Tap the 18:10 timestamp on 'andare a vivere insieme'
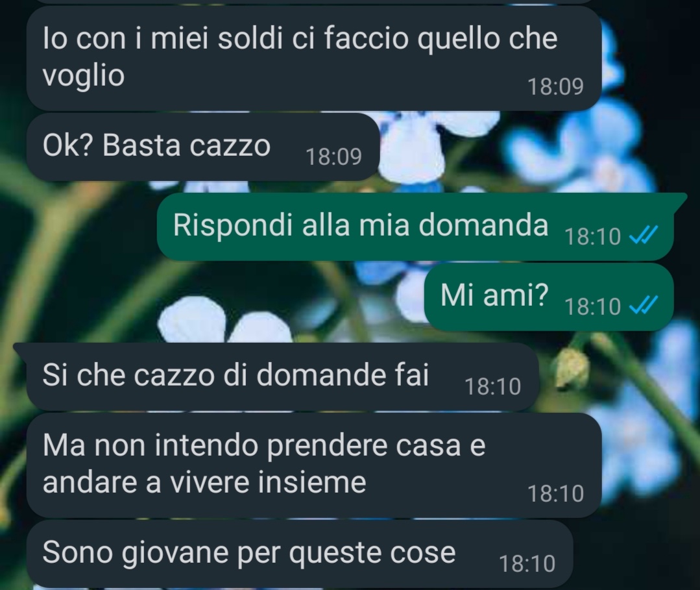Image resolution: width=700 pixels, height=590 pixels. tap(556, 493)
